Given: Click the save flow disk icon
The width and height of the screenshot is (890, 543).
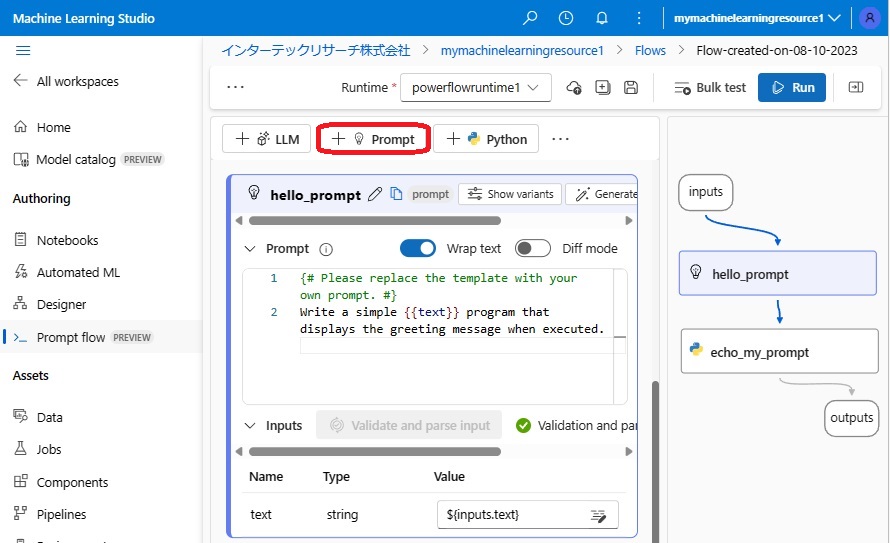Looking at the screenshot, I should 631,87.
